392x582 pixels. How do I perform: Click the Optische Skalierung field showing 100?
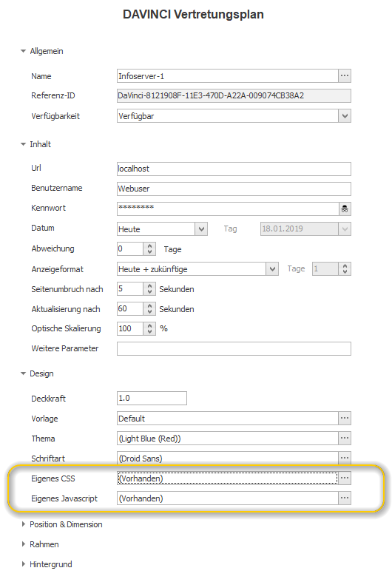[x=130, y=328]
